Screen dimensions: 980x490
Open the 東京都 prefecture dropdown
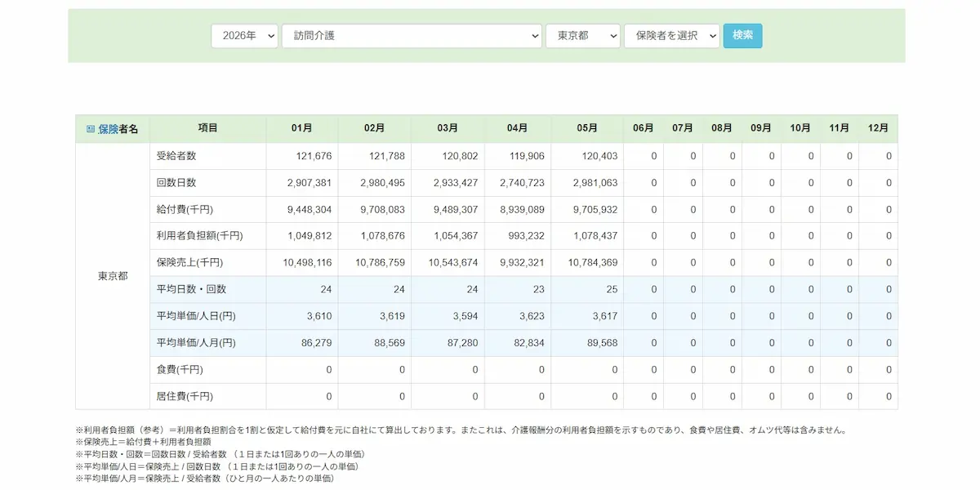[583, 36]
